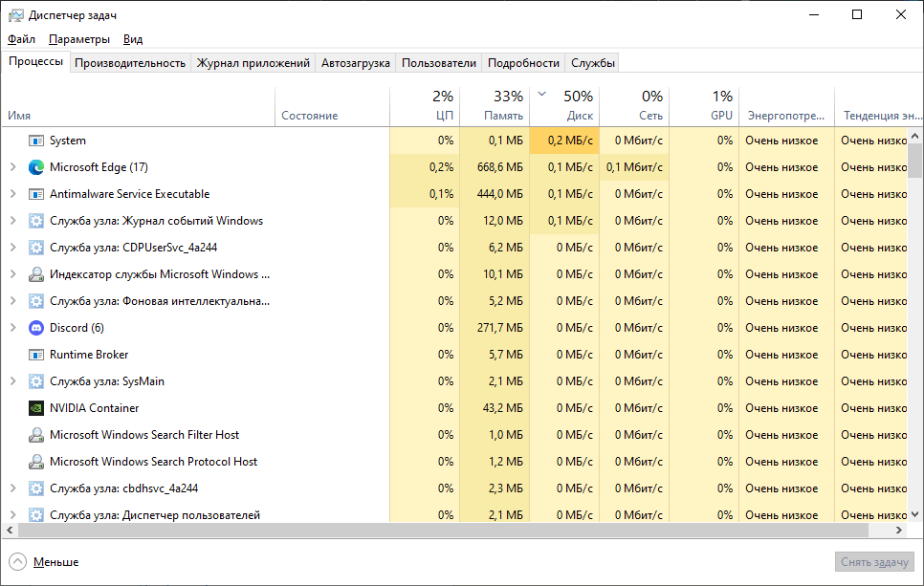Click the Task Manager title bar icon
Screen dimensions: 924x586
[15, 15]
